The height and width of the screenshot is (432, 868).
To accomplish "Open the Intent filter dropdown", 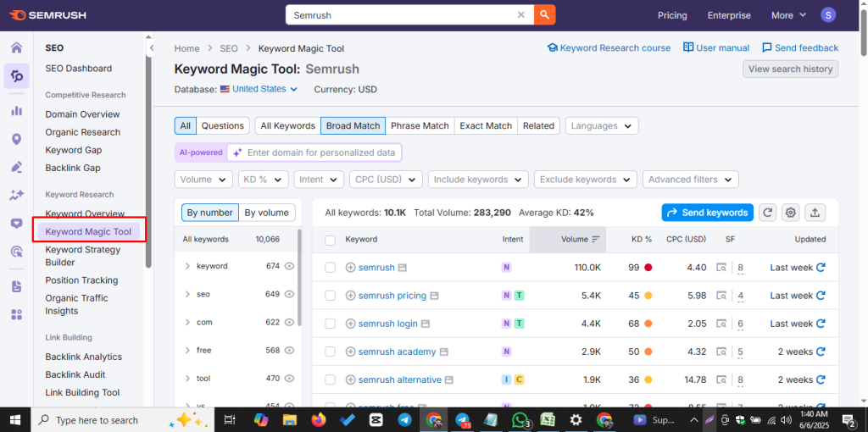I will [x=319, y=180].
